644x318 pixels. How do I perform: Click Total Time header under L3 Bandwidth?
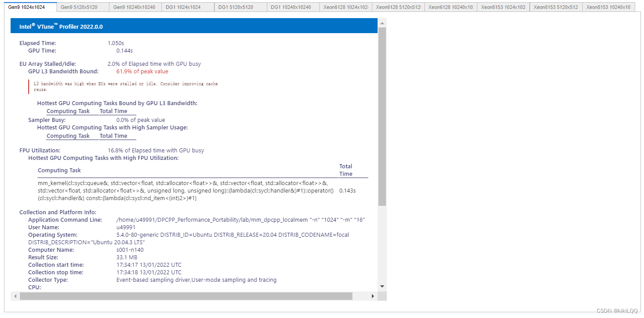(x=113, y=111)
